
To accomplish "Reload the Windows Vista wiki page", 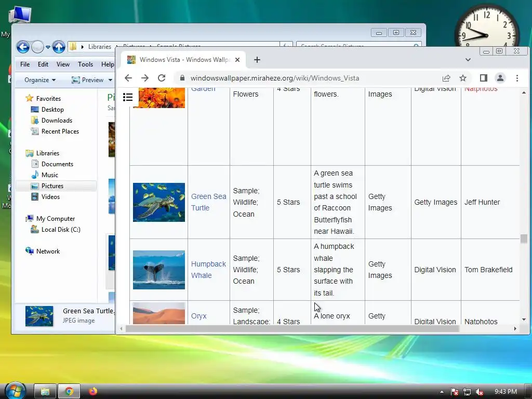I will pyautogui.click(x=162, y=78).
